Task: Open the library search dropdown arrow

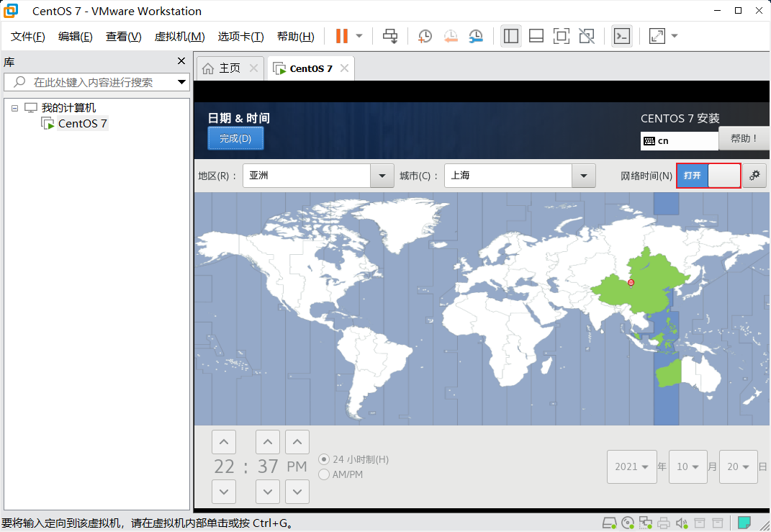Action: [182, 82]
